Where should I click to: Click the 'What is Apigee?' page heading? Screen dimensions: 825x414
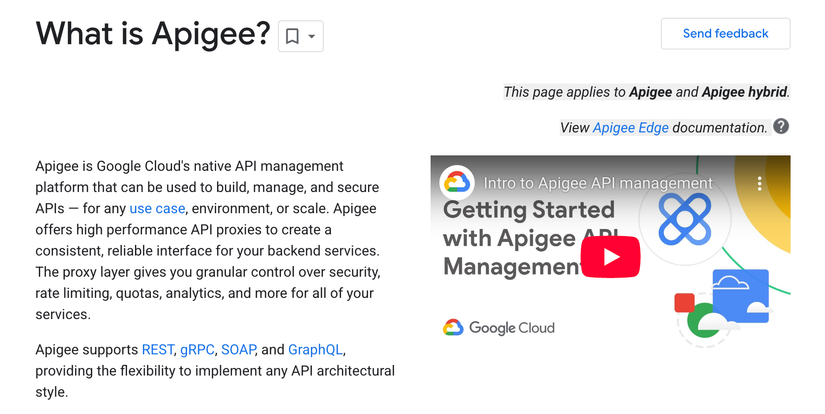pyautogui.click(x=153, y=34)
